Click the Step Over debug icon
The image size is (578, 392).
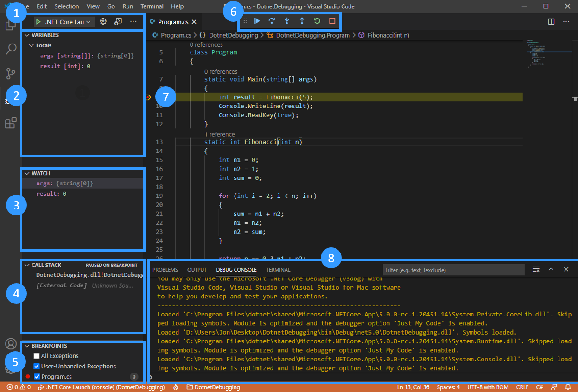pyautogui.click(x=272, y=21)
